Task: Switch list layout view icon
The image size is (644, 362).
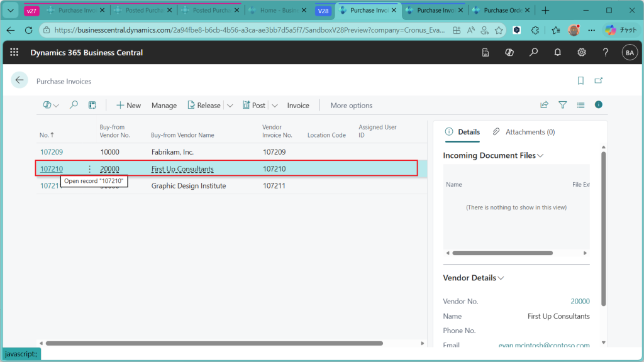Action: pos(580,105)
